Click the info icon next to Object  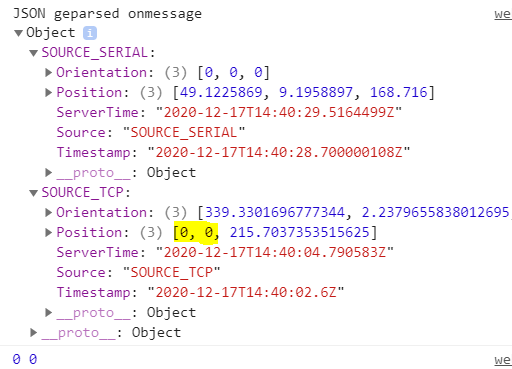point(90,33)
